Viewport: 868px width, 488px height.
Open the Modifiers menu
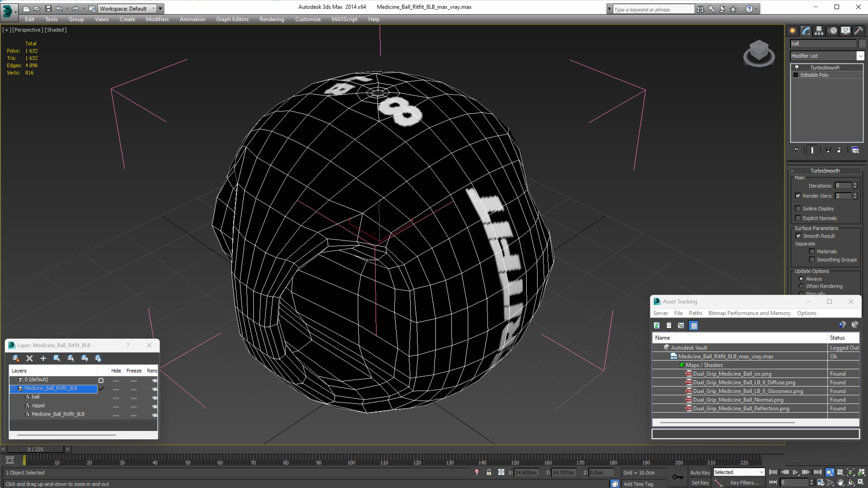[157, 19]
